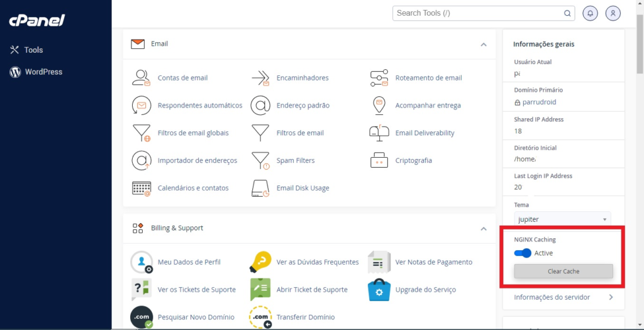Click the page vertical scrollbar thumb

640,43
